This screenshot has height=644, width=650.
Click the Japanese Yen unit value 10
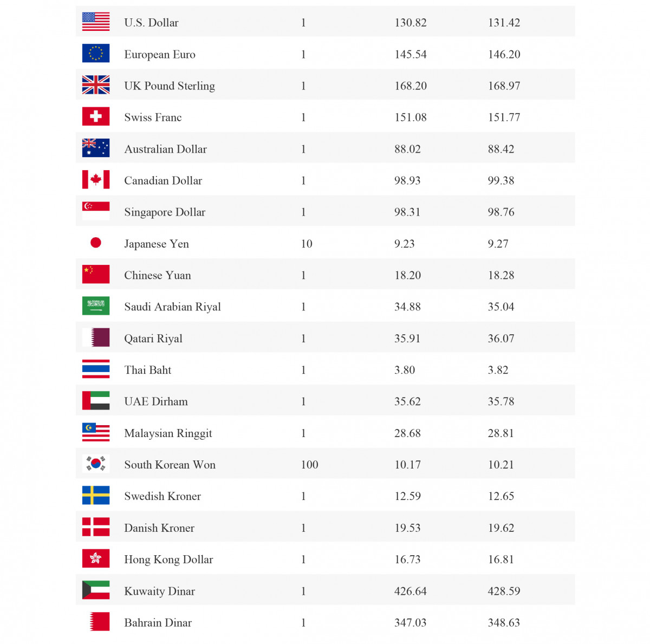(307, 244)
